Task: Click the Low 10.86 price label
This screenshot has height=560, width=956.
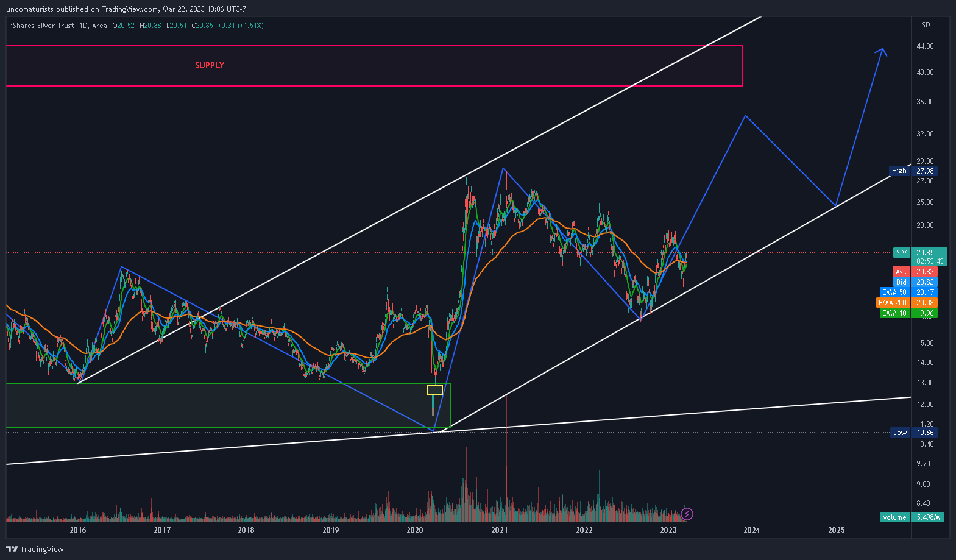Action: pyautogui.click(x=913, y=433)
